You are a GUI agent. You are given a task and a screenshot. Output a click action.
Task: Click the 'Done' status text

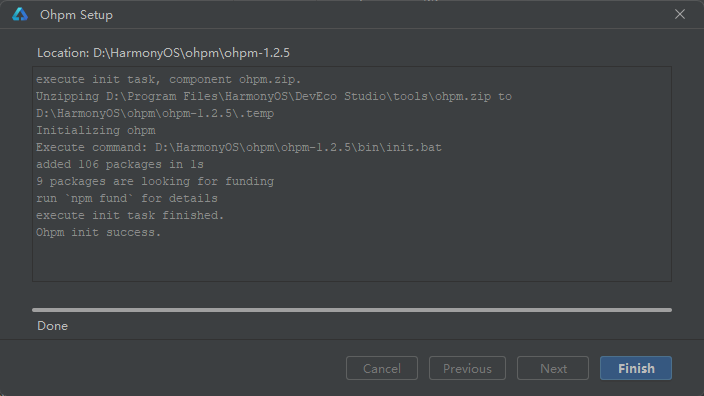click(53, 326)
